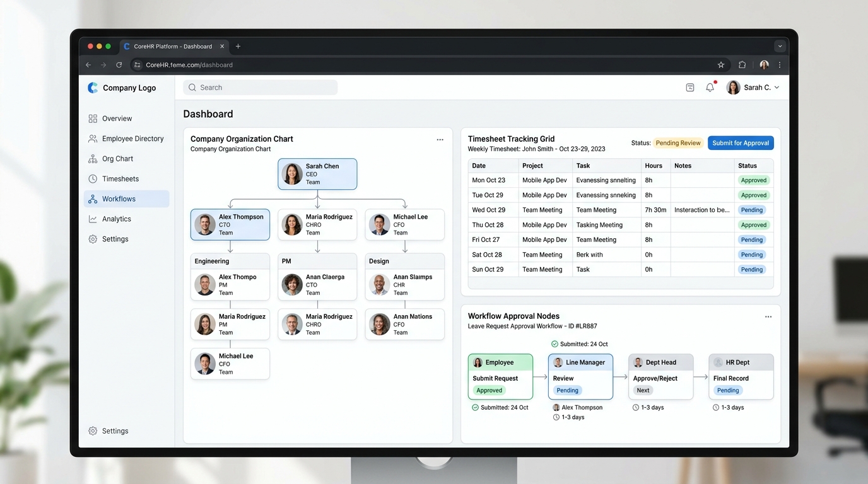
Task: Click the Anan Mations card
Action: click(x=405, y=325)
